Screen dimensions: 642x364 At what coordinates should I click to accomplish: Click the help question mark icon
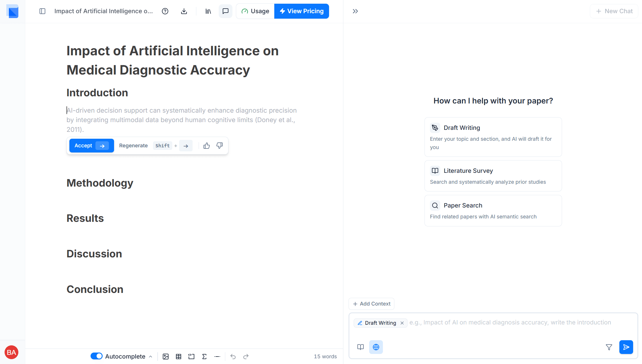(x=165, y=11)
